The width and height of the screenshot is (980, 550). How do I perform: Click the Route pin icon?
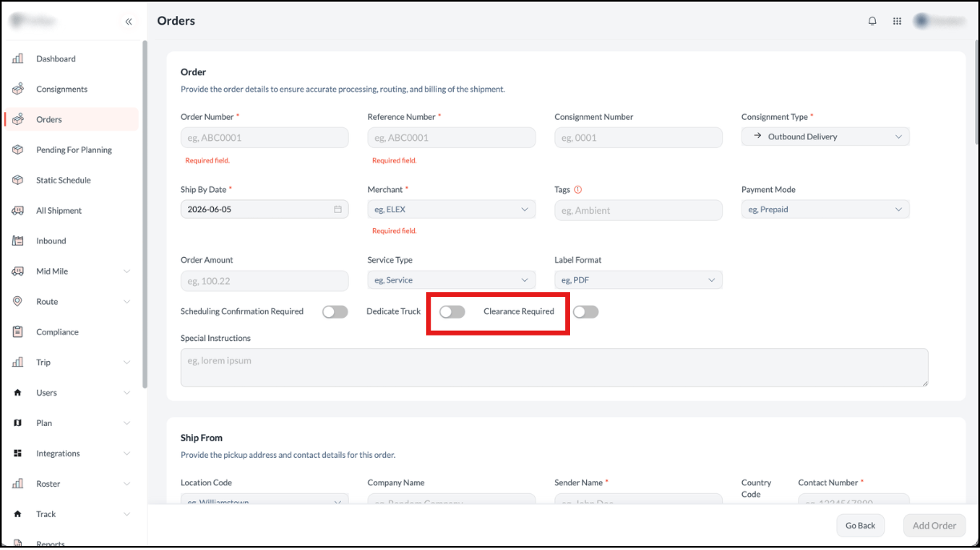click(x=18, y=302)
